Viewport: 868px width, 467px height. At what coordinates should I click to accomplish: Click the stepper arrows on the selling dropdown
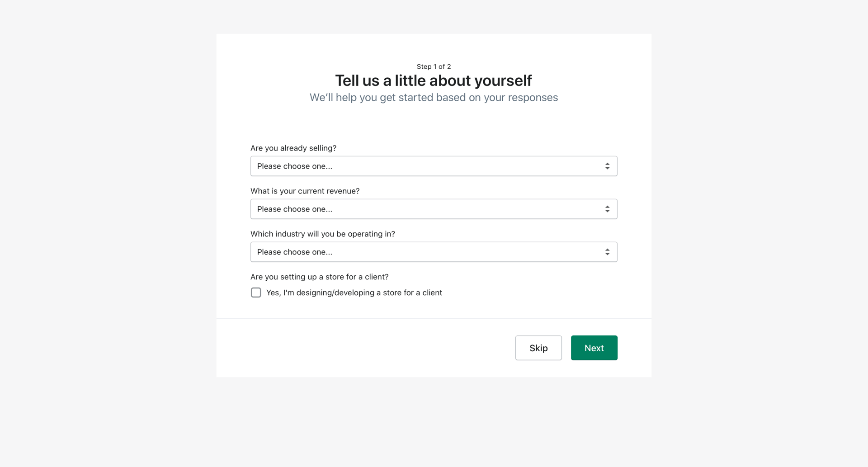608,166
